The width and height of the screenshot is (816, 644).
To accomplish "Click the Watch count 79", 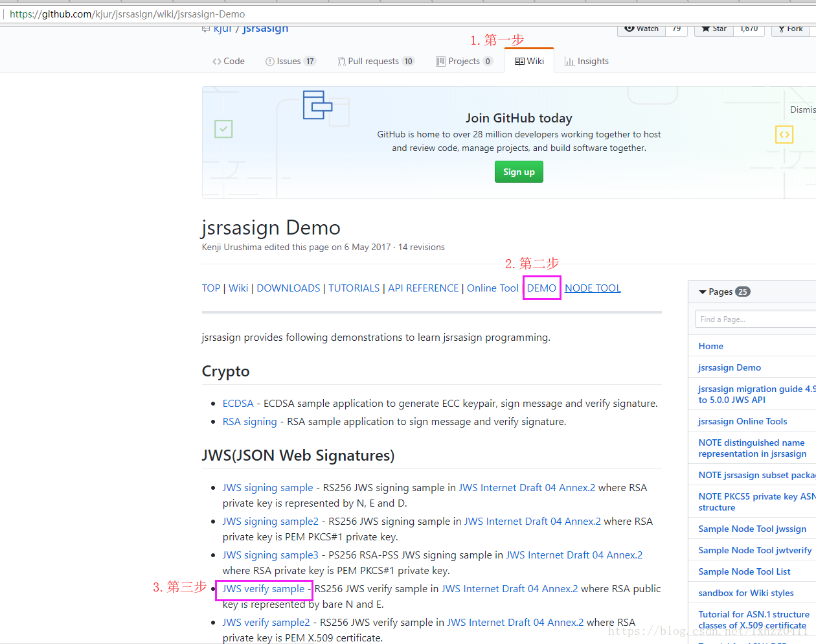I will 677,29.
